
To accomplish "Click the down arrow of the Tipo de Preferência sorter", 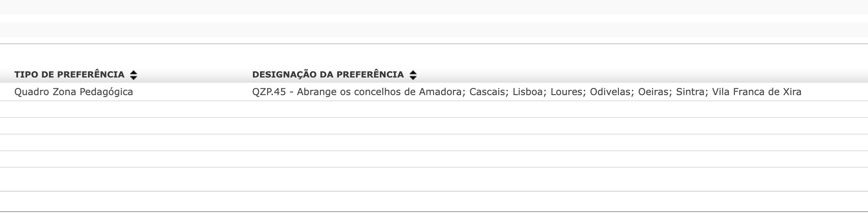I will 134,78.
